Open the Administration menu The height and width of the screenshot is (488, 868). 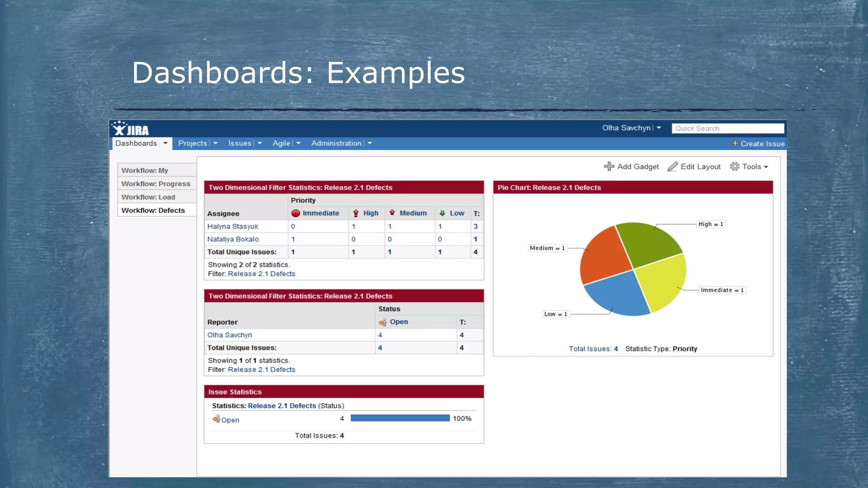[337, 143]
